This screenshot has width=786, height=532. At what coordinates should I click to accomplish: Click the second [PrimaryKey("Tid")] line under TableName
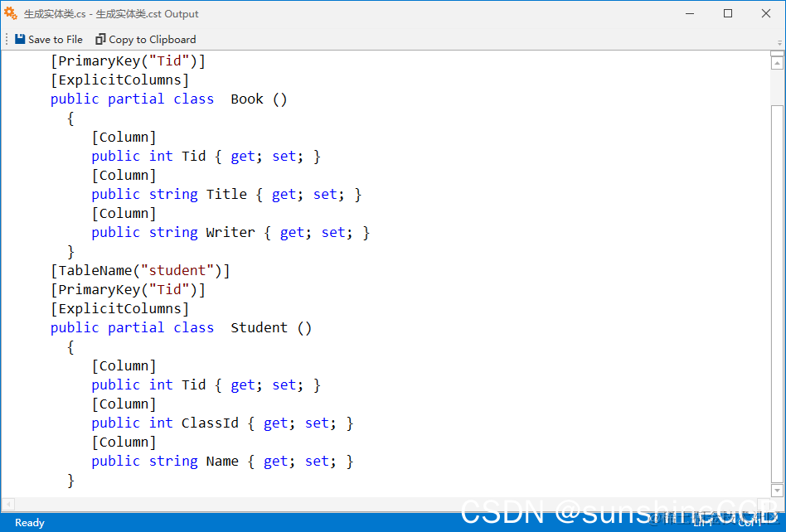coord(128,289)
